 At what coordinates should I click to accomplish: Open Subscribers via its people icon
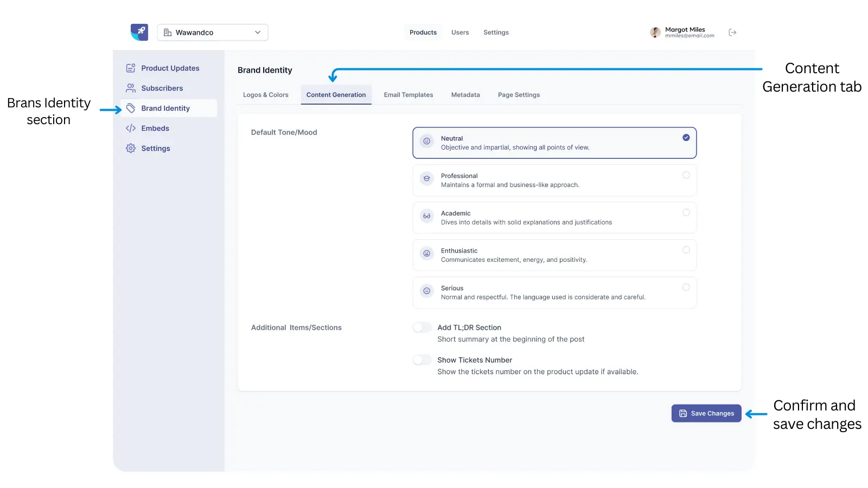tap(130, 88)
